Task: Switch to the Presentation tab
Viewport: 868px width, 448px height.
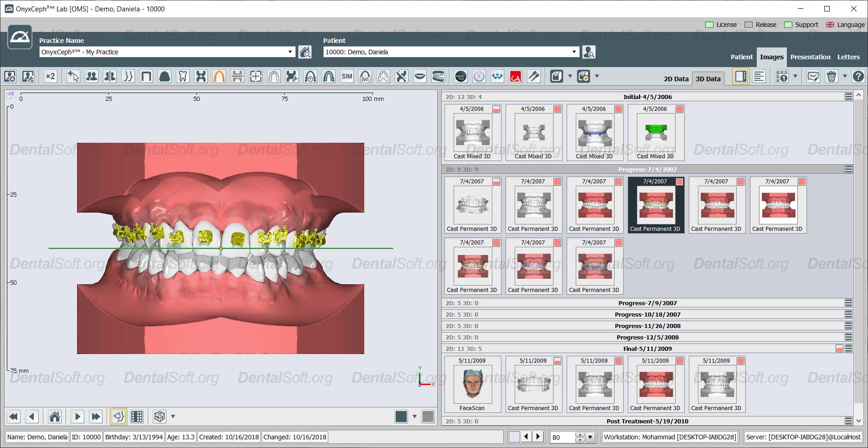Action: click(x=810, y=57)
